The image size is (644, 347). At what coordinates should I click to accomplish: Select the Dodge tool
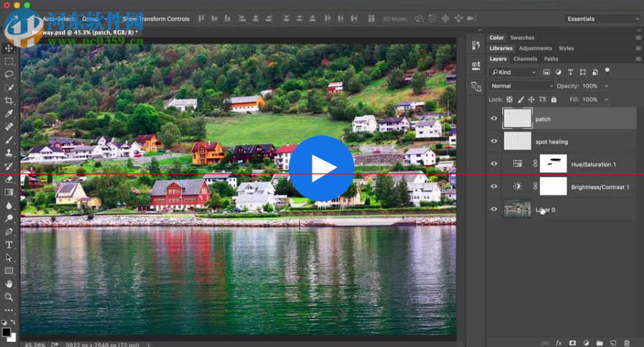[x=9, y=219]
